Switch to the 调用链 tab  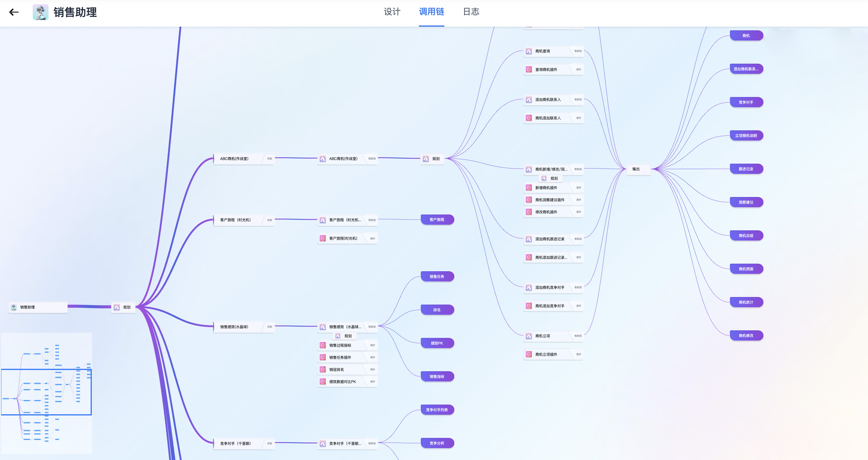tap(431, 12)
